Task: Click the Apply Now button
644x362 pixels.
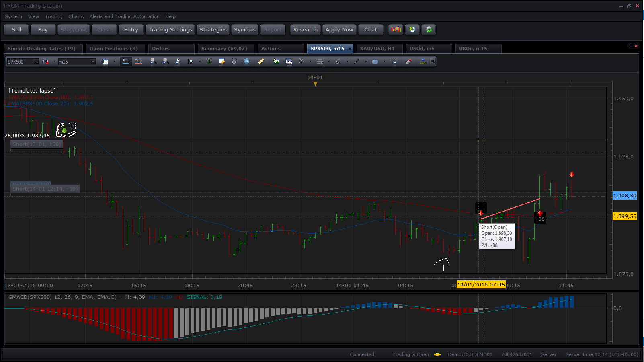Action: click(x=339, y=29)
